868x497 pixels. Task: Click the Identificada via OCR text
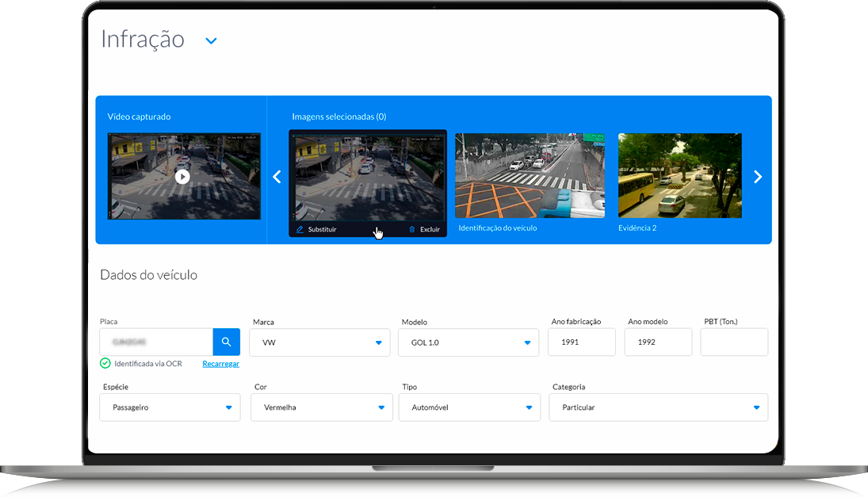[147, 364]
